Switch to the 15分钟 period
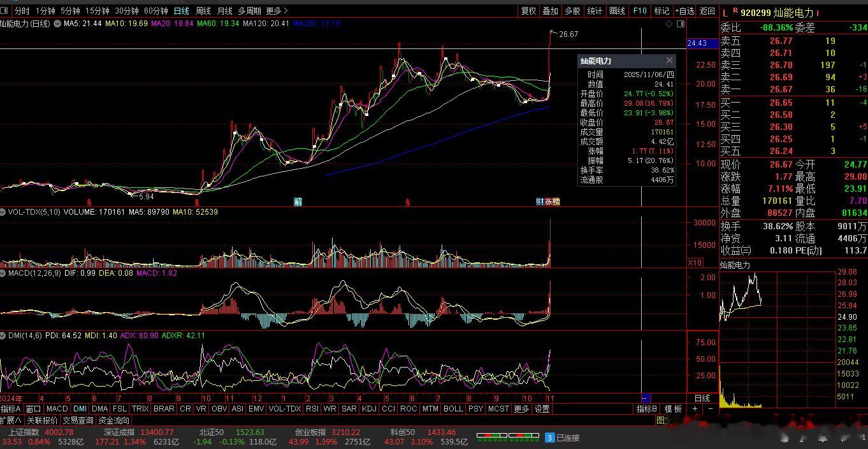Screen dimensions: 868x449 tap(98, 11)
